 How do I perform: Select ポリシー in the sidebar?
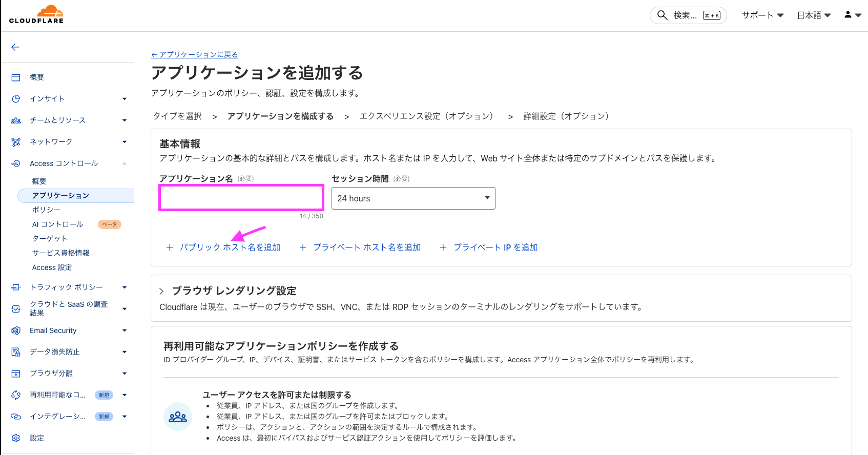46,210
